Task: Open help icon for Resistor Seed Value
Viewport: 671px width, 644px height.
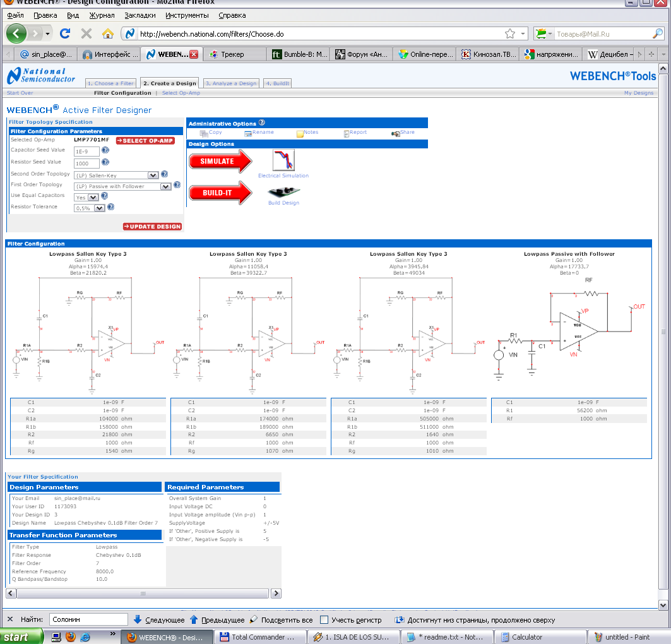Action: click(x=105, y=162)
